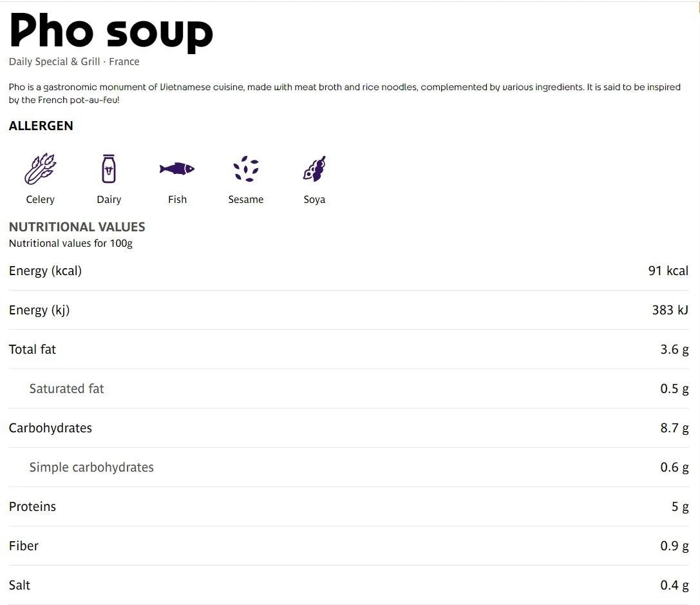This screenshot has height=605, width=700.
Task: Click the Energy (kcal) row label
Action: pyautogui.click(x=45, y=271)
